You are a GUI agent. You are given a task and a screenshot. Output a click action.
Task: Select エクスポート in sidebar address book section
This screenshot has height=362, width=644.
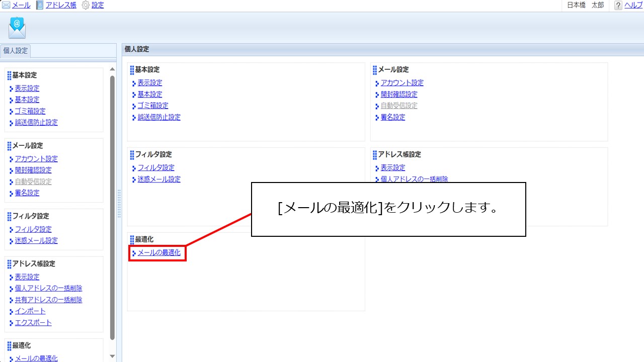[x=33, y=323]
